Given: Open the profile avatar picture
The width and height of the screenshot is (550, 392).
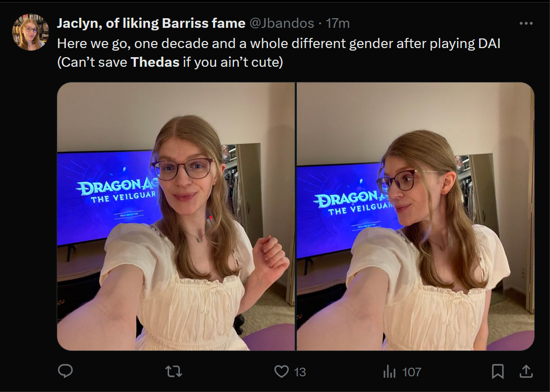Looking at the screenshot, I should coord(30,32).
